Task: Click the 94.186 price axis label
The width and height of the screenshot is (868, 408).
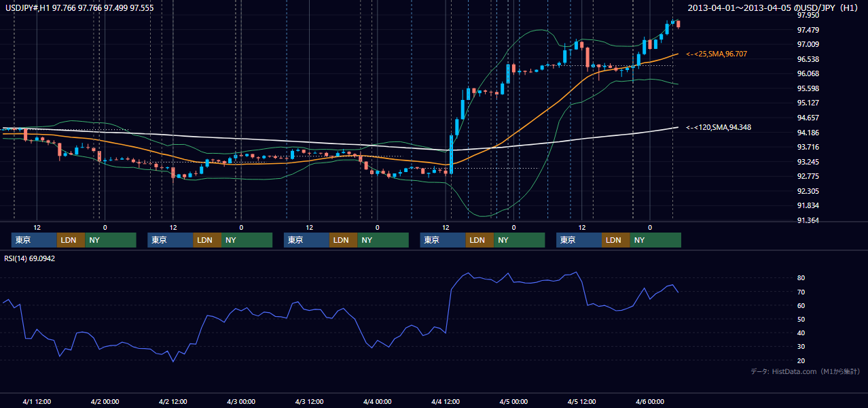Action: [807, 133]
